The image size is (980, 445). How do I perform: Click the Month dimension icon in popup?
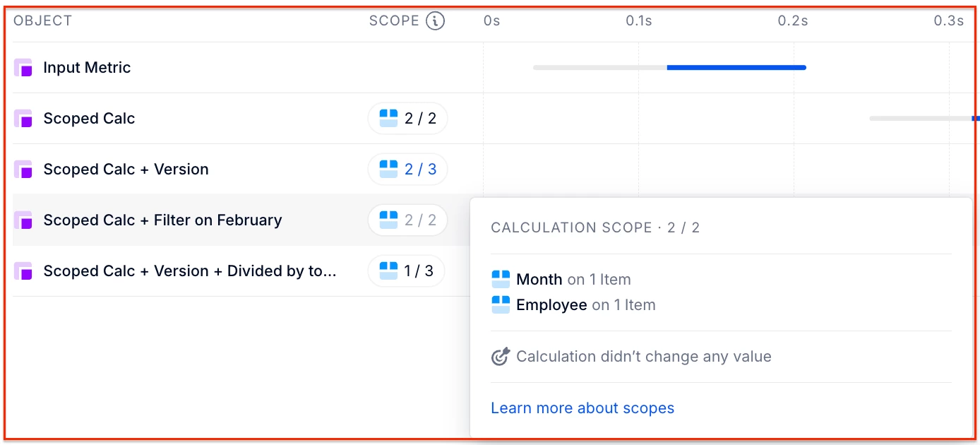(x=501, y=280)
